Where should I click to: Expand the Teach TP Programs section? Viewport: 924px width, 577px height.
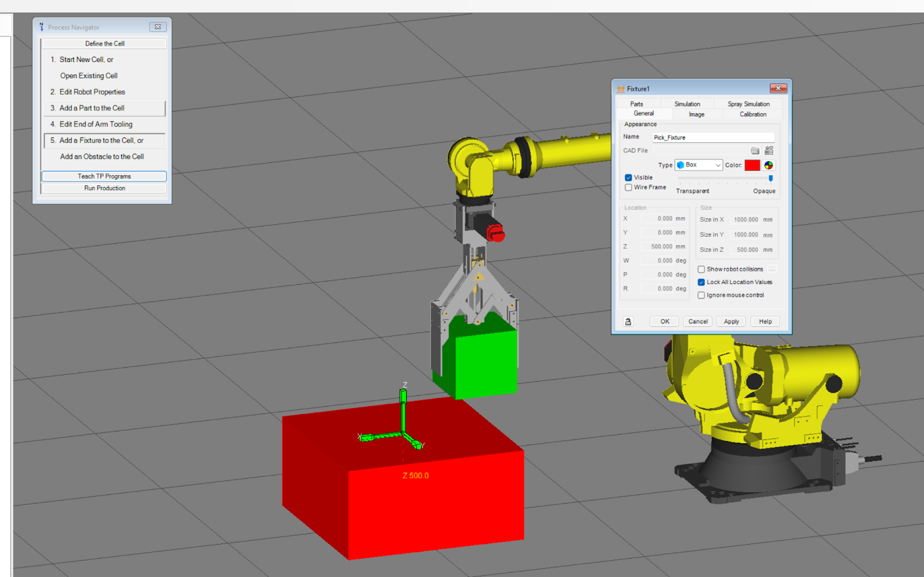tap(105, 176)
